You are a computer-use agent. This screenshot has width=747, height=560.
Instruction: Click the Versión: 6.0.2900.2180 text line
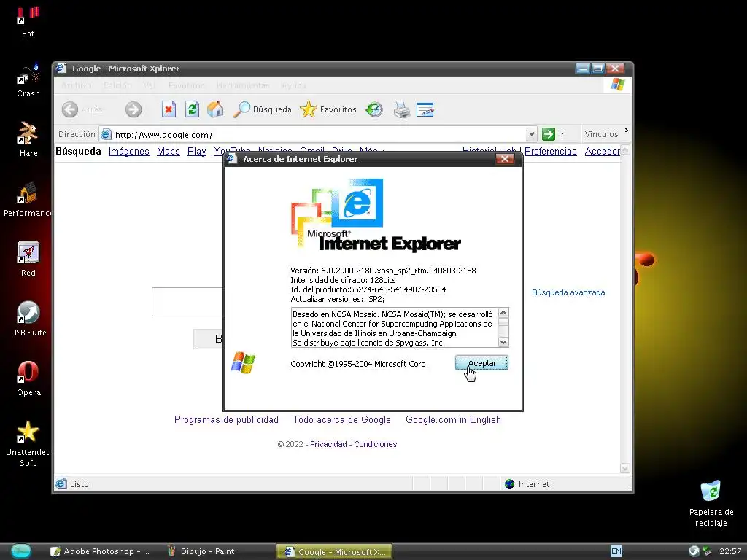point(383,271)
